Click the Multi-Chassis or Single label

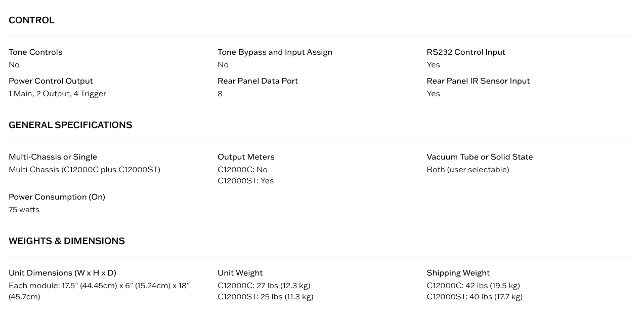[x=53, y=157]
